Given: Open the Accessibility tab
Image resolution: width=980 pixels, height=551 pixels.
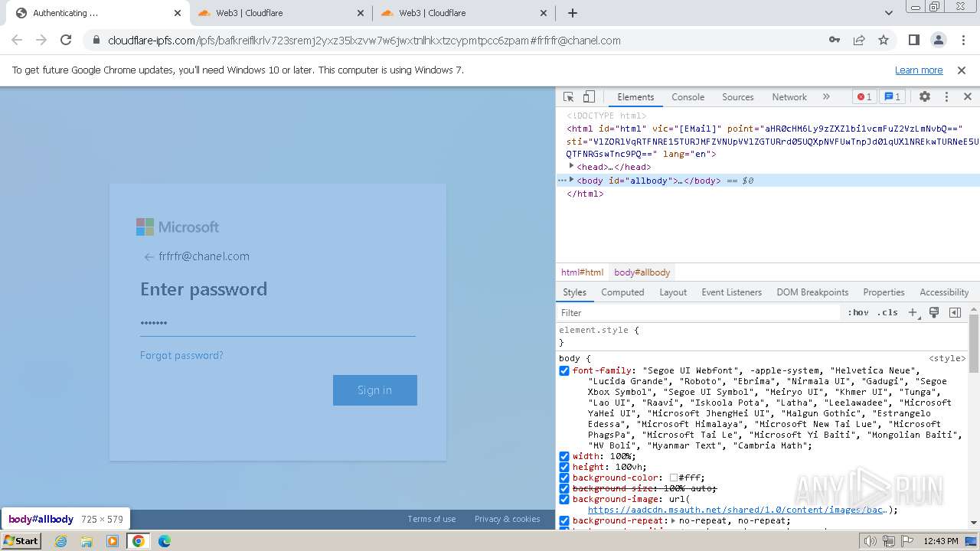Looking at the screenshot, I should 944,292.
